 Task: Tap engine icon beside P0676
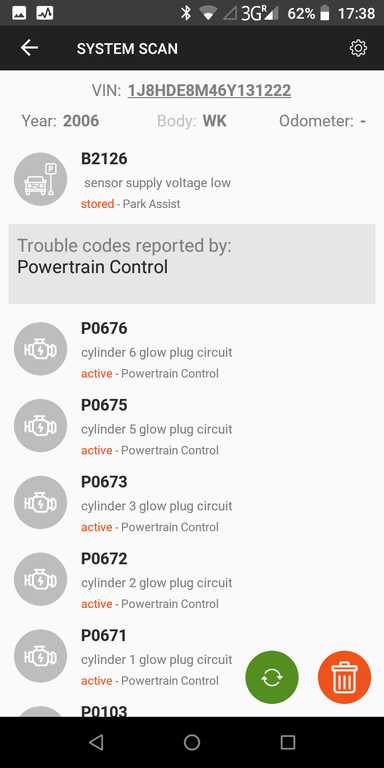[x=40, y=349]
